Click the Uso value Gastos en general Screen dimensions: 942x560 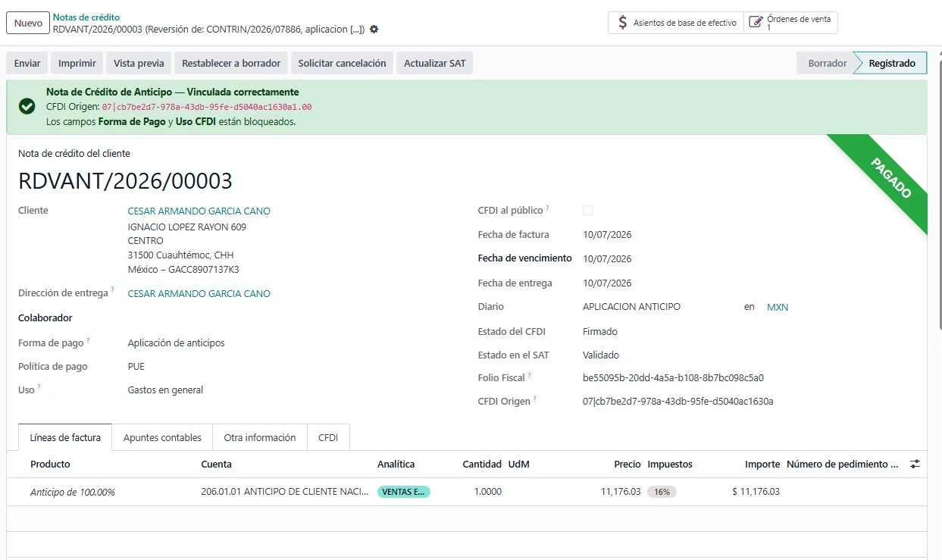(x=165, y=390)
